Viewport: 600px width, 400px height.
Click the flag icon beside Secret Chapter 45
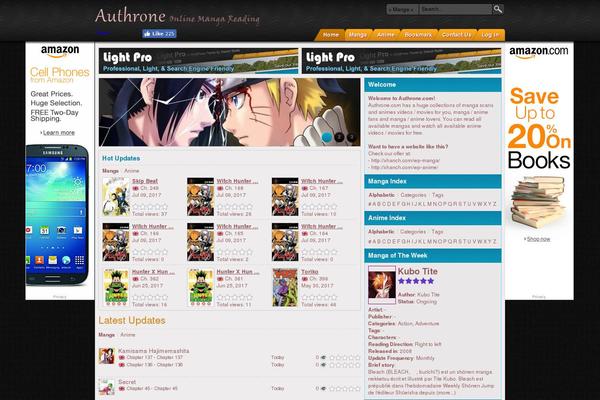click(122, 389)
